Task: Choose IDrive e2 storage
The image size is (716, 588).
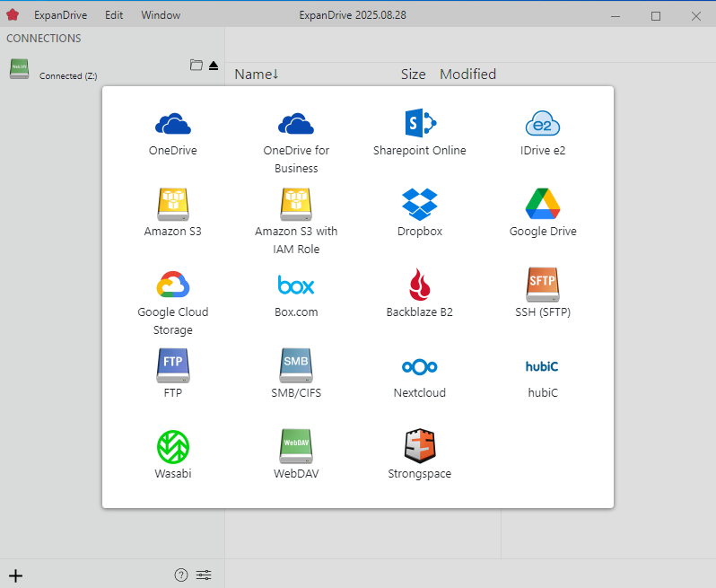Action: tap(543, 134)
